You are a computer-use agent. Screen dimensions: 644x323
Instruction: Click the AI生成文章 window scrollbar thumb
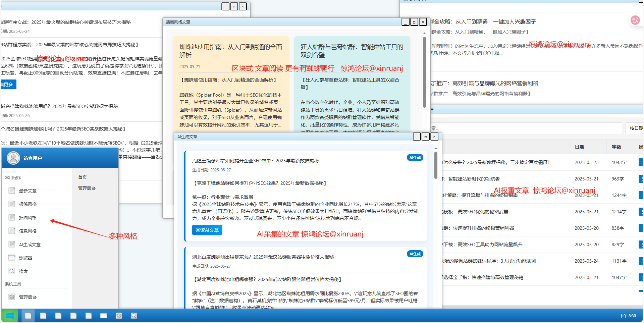[x=436, y=165]
